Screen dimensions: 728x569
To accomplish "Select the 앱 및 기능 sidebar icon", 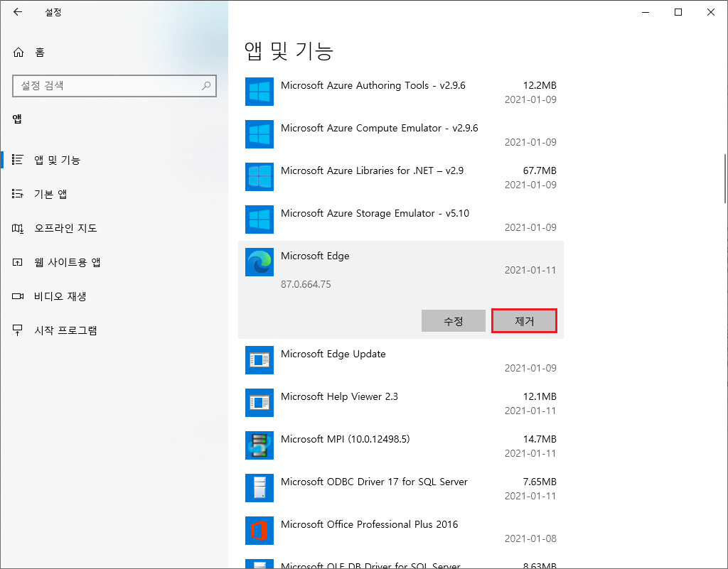I will (x=17, y=160).
